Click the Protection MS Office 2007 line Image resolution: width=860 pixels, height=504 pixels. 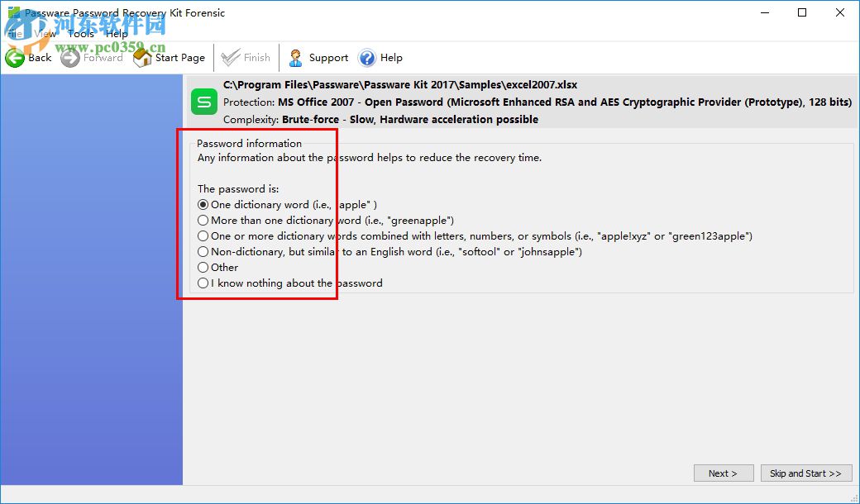537,102
